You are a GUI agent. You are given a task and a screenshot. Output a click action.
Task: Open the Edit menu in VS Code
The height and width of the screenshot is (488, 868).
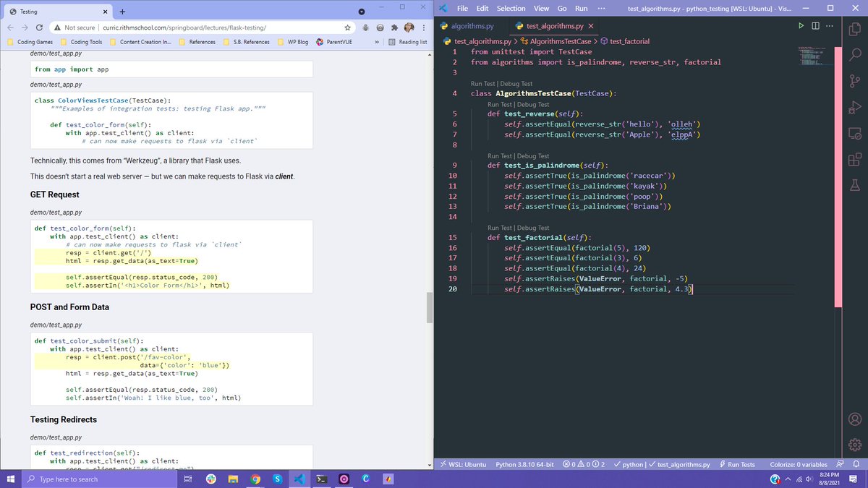coord(482,8)
